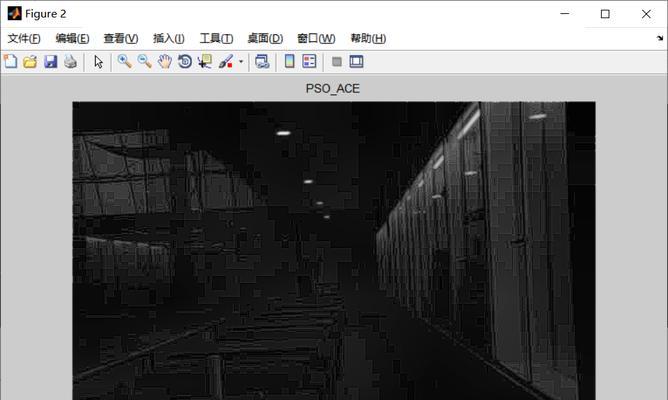Click the New Figure icon
The width and height of the screenshot is (668, 400).
point(10,62)
